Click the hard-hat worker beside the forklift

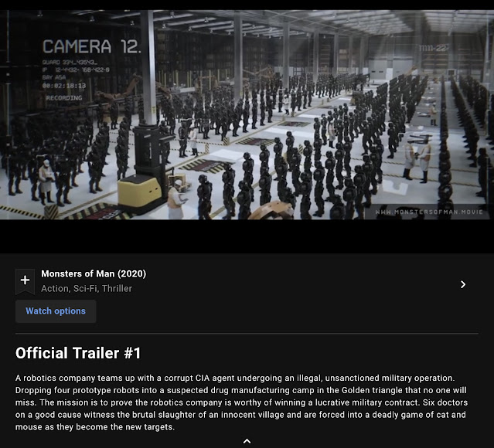point(175,199)
